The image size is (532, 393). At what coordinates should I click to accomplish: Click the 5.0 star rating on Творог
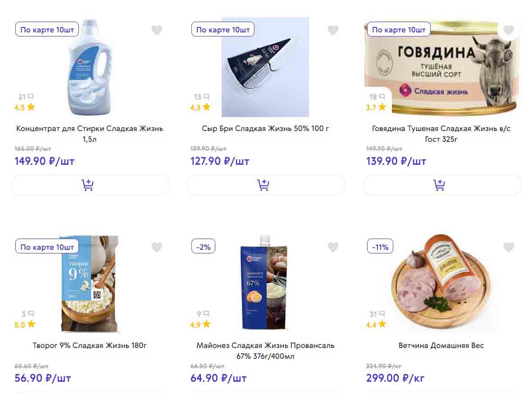pos(25,325)
